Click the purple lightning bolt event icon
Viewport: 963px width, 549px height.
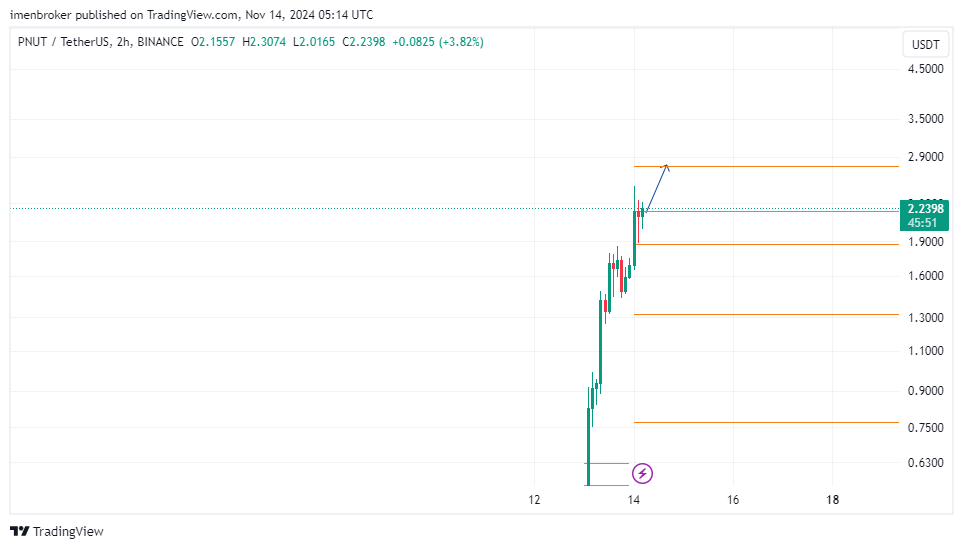click(643, 472)
